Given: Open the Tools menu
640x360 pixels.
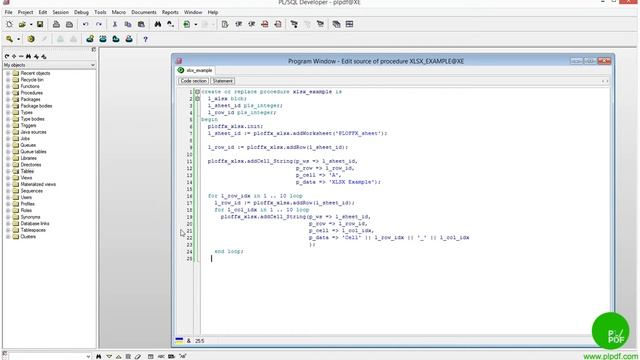Looking at the screenshot, I should [100, 12].
